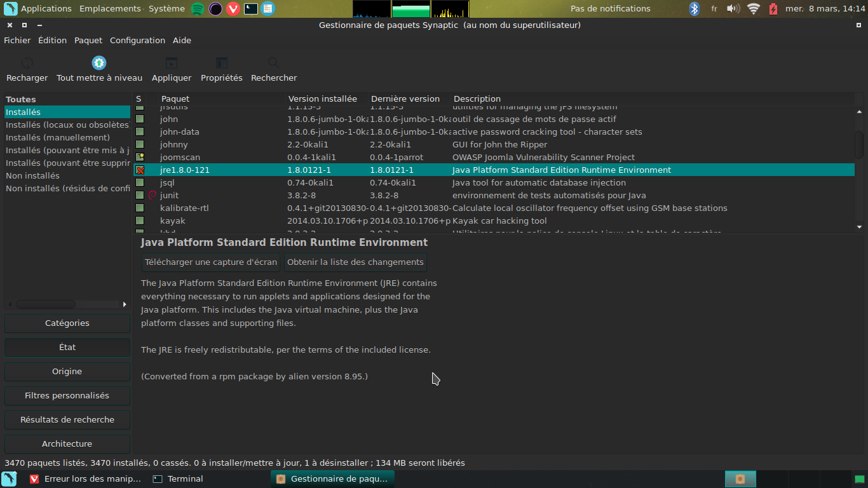Click the green indicator at bottom-right panel

[x=859, y=479]
